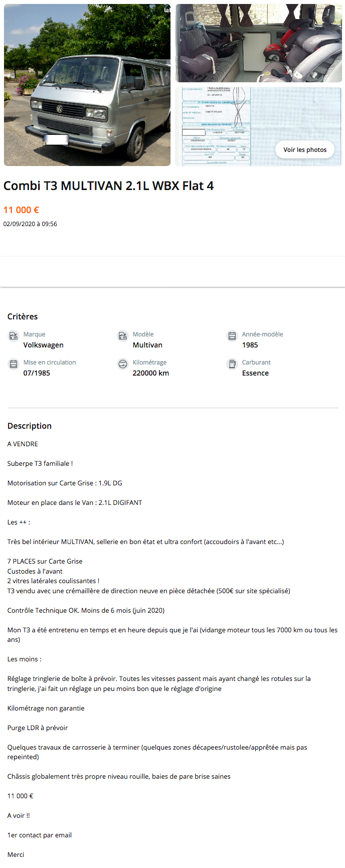Click the line 'Custodes à l'avant'
This screenshot has width=345, height=868.
35,571
